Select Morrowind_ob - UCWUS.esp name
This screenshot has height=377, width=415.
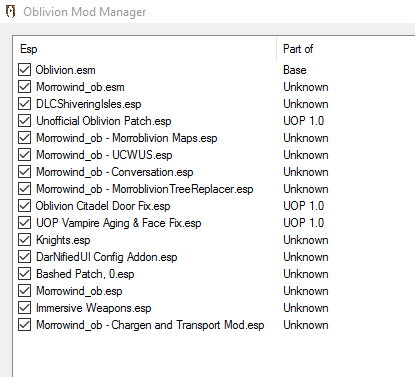click(104, 155)
